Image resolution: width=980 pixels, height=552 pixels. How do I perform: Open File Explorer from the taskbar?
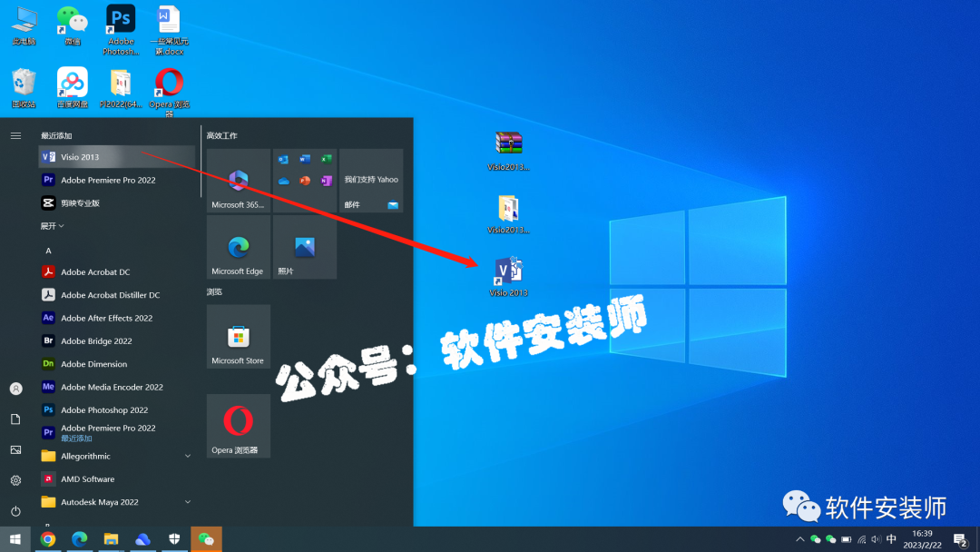[112, 539]
